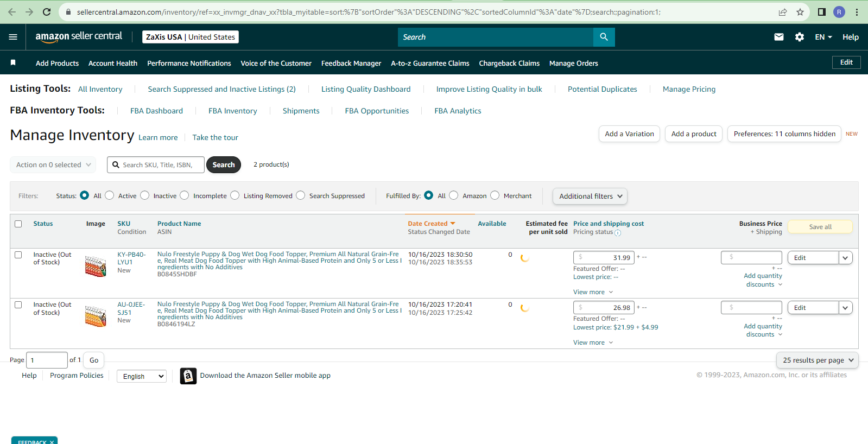Open the 25 results per page dropdown
The height and width of the screenshot is (444, 868).
click(818, 360)
